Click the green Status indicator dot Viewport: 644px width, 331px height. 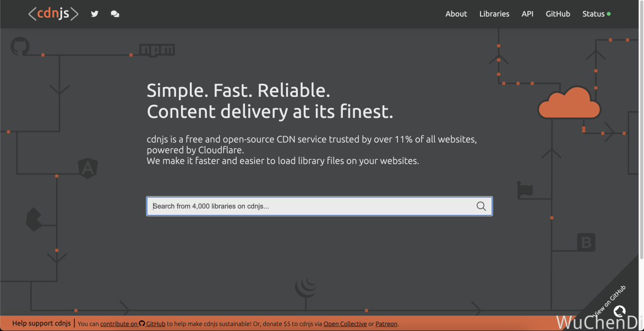(609, 14)
